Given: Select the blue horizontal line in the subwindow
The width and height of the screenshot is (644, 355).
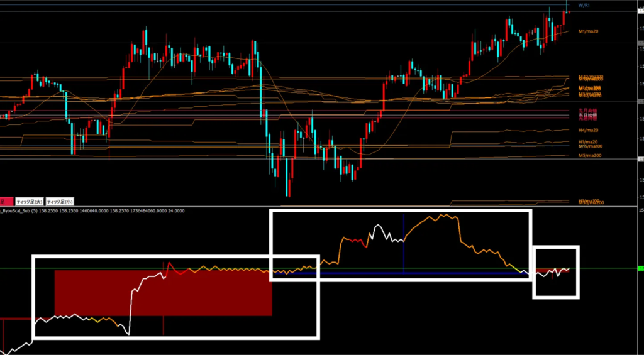Looking at the screenshot, I should click(x=377, y=274).
